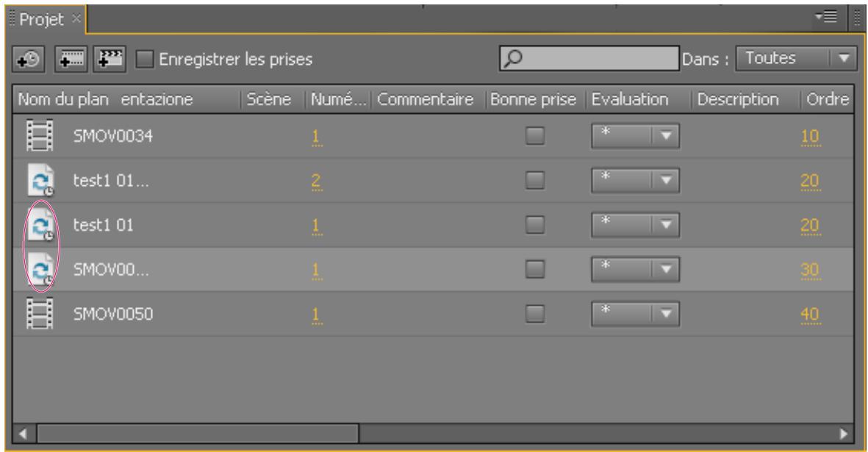
Task: Check Bonne prise for SMOV00… row
Action: 535,270
